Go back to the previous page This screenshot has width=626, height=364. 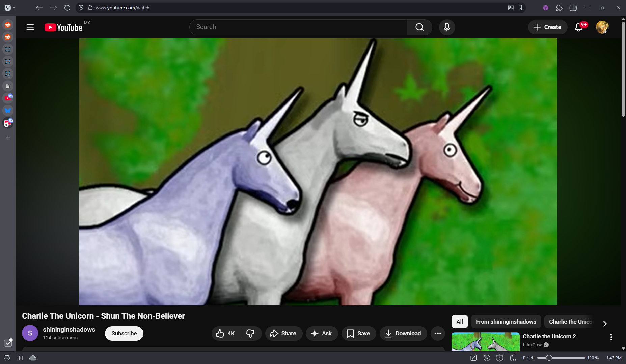39,8
